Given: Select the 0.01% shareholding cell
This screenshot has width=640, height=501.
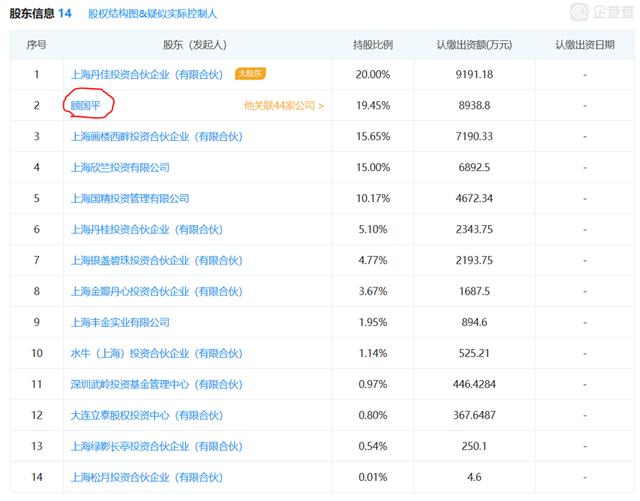Looking at the screenshot, I should click(373, 477).
